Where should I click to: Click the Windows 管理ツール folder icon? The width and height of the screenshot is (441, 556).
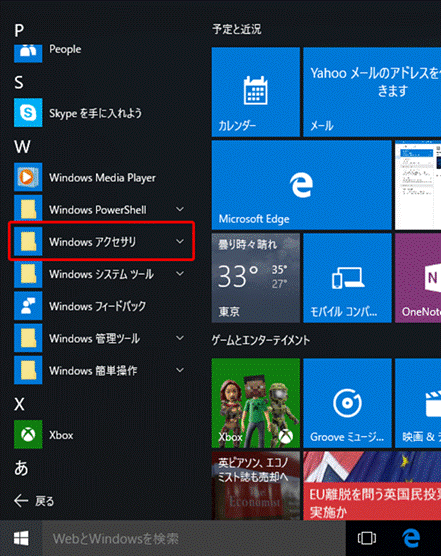(x=28, y=338)
